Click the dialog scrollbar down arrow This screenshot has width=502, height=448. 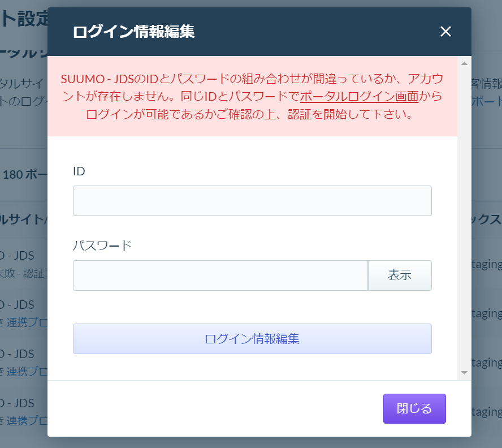click(x=464, y=373)
